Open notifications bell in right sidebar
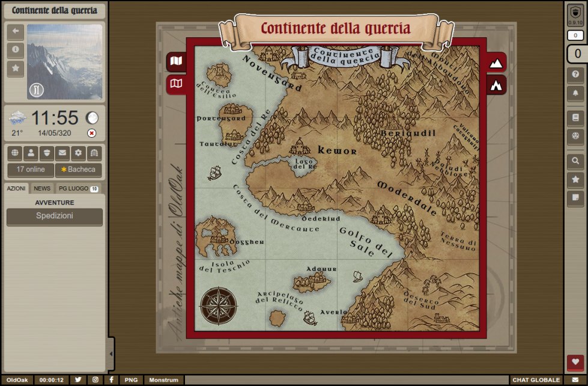 click(575, 93)
